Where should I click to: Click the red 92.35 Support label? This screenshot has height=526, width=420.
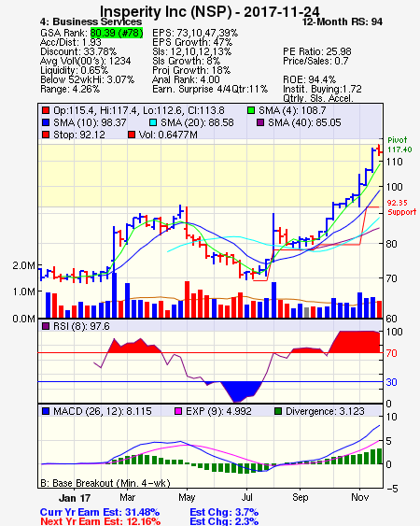401,207
